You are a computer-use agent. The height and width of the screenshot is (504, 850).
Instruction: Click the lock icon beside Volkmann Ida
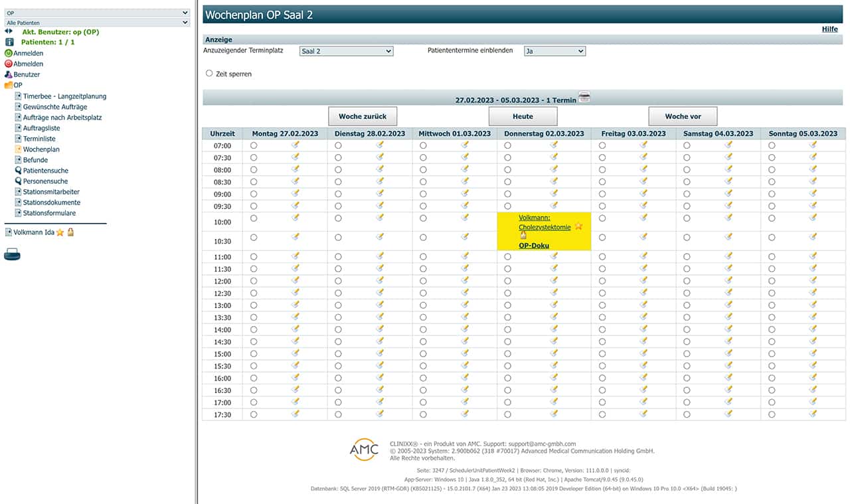point(70,232)
